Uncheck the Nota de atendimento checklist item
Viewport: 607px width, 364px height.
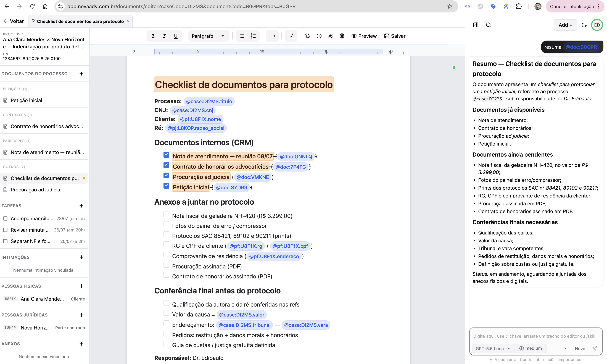click(x=166, y=155)
